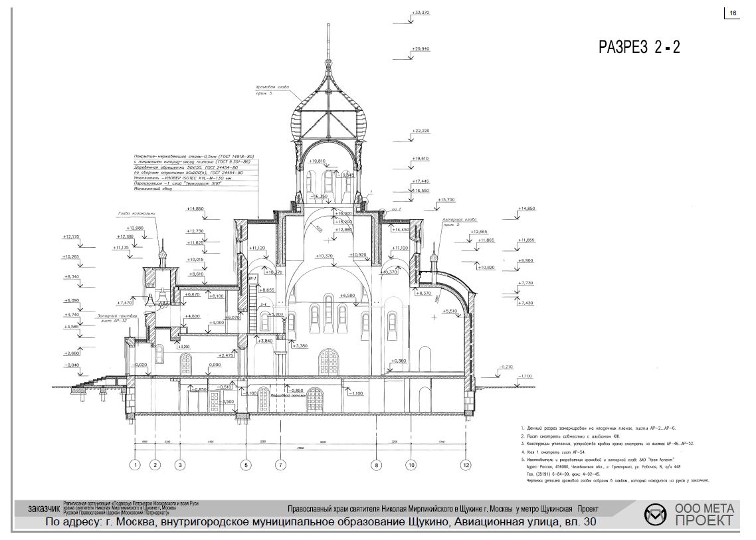
Task: Click the axis circle marker numbered 7
Action: coord(281,465)
